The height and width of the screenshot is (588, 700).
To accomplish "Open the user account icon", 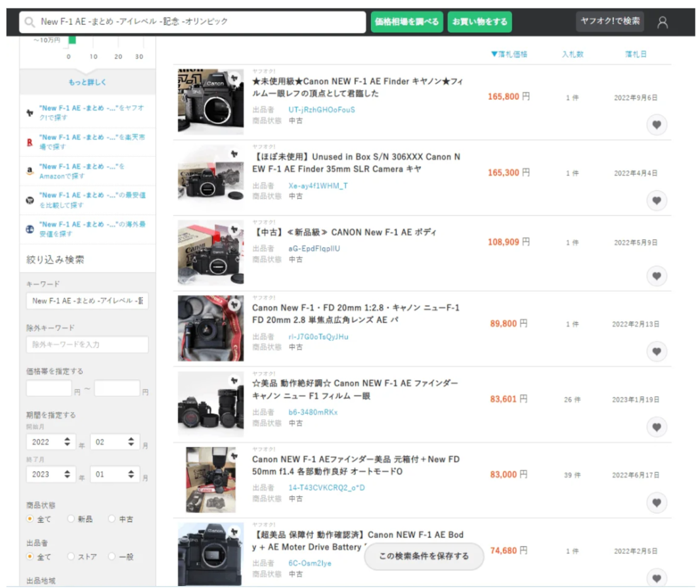I will (x=663, y=22).
